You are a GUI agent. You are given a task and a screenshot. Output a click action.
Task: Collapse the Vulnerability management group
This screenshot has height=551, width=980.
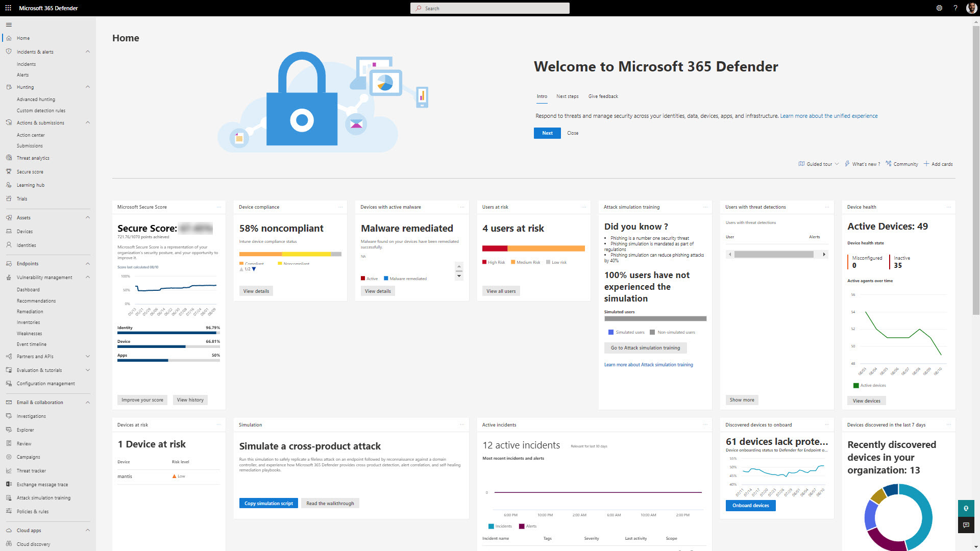point(88,278)
